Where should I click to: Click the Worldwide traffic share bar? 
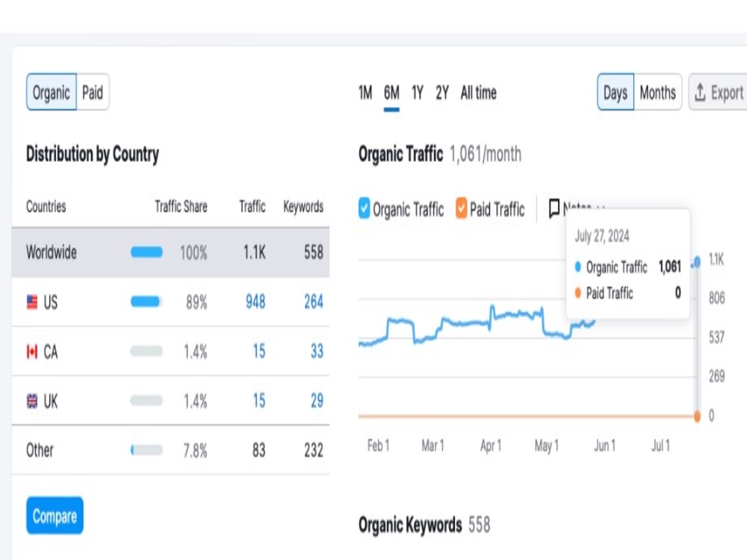(x=146, y=253)
